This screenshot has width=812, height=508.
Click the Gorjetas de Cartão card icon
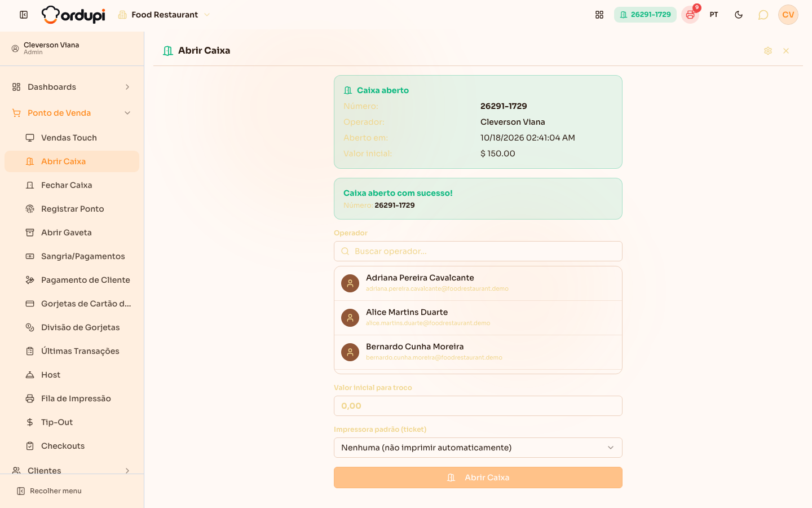tap(30, 304)
